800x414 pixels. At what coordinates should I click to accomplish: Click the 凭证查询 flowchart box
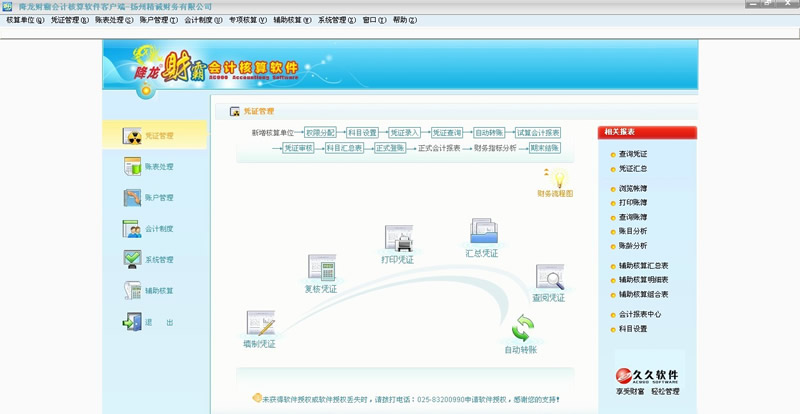(x=447, y=133)
